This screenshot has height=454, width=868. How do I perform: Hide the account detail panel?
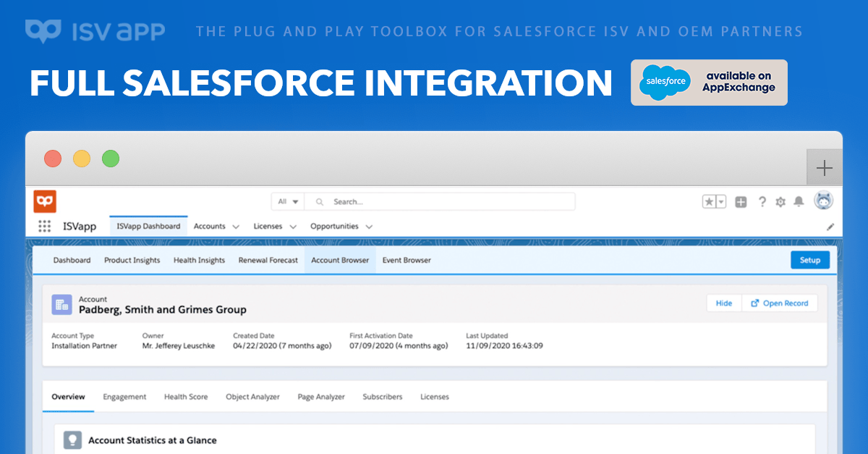(x=724, y=303)
